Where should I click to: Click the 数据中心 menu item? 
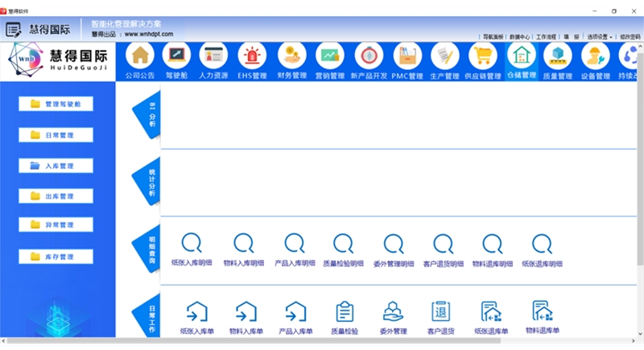(x=519, y=37)
